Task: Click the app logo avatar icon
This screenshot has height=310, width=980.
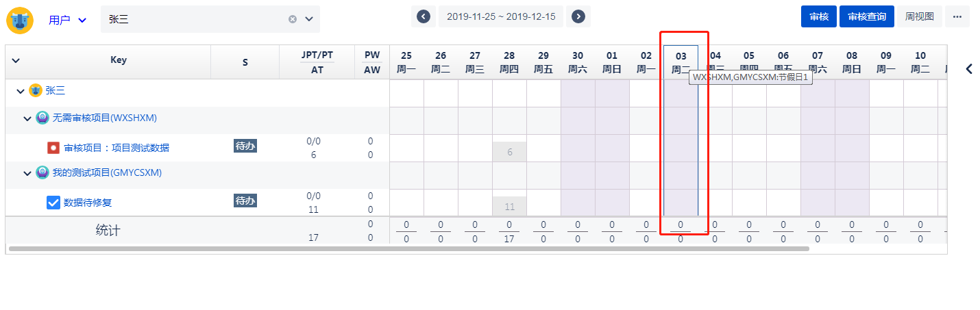Action: coord(20,20)
